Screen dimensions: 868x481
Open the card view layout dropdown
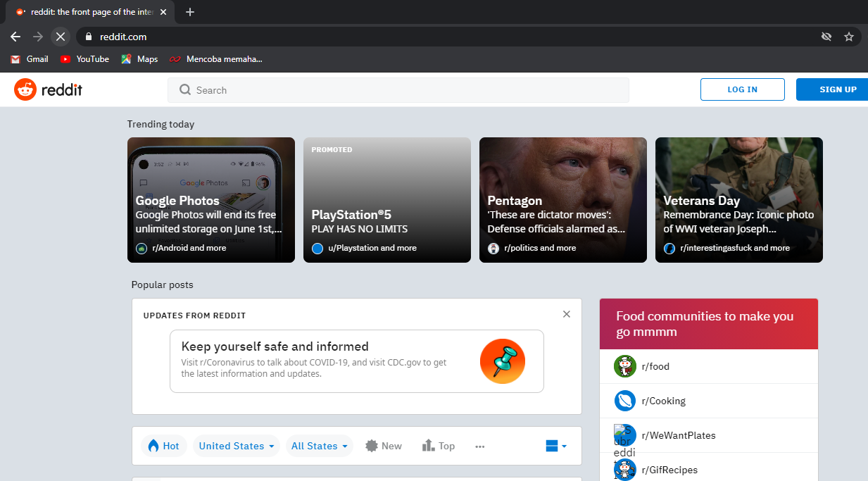coord(556,446)
